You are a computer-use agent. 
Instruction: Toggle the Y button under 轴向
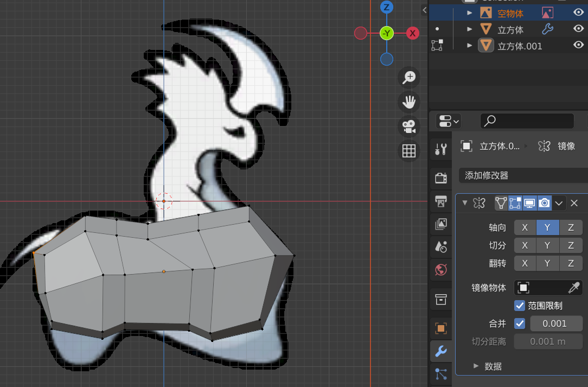547,227
